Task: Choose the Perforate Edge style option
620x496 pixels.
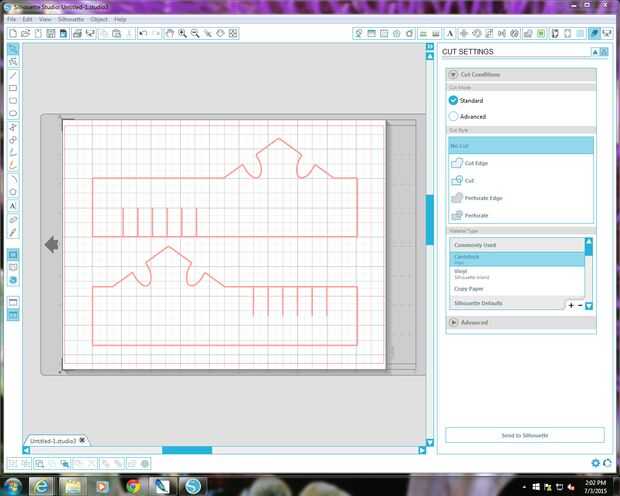Action: point(521,198)
